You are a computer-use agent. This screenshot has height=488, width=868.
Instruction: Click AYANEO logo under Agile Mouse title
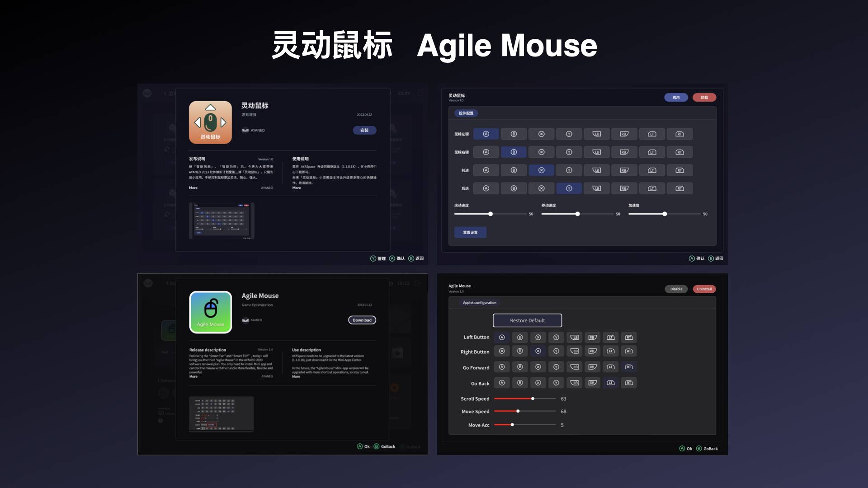(245, 320)
